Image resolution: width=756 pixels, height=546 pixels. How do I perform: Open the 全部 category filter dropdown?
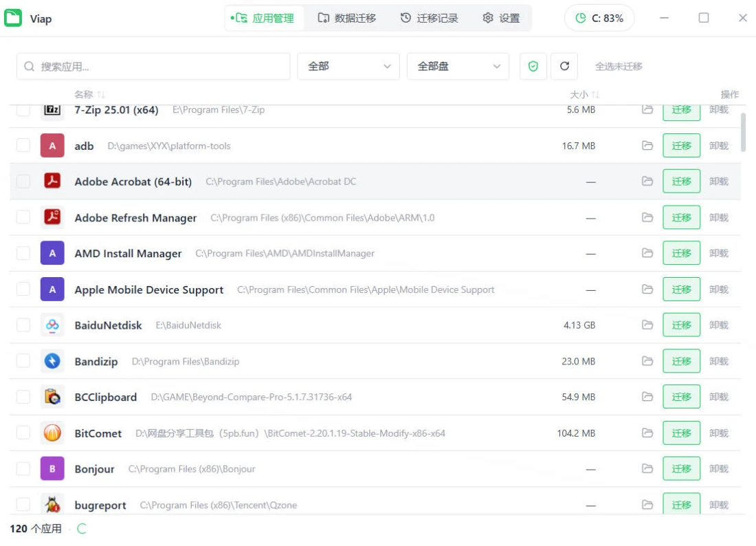click(348, 66)
